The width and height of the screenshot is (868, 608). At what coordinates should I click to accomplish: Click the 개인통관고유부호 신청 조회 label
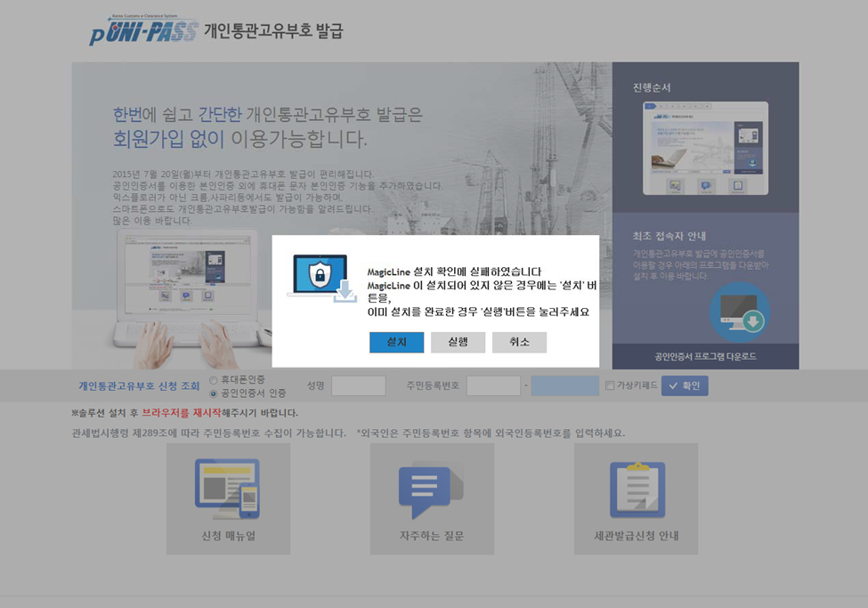pos(139,386)
